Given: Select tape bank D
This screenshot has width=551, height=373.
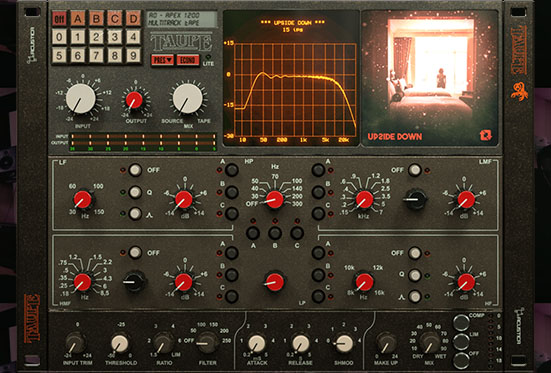Looking at the screenshot, I should pyautogui.click(x=133, y=18).
